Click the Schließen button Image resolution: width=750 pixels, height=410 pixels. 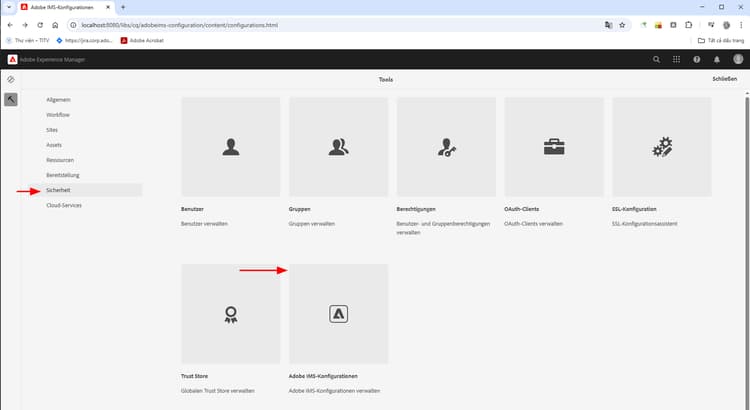[725, 79]
